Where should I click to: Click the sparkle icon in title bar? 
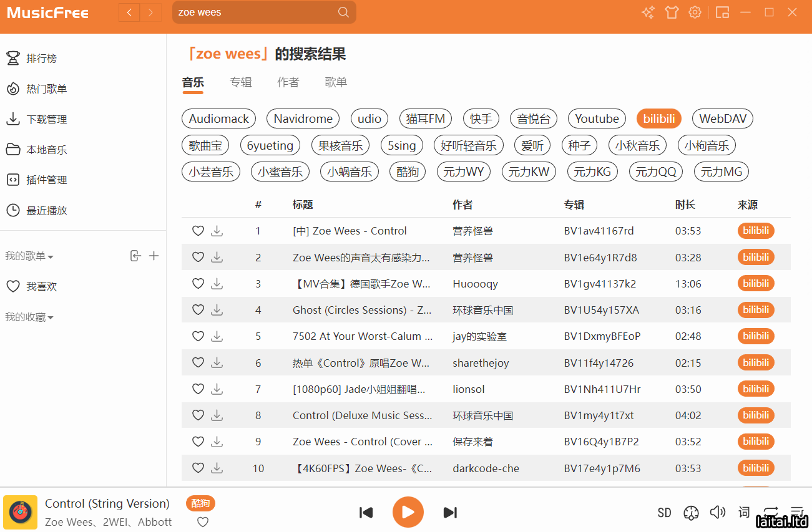click(x=648, y=12)
